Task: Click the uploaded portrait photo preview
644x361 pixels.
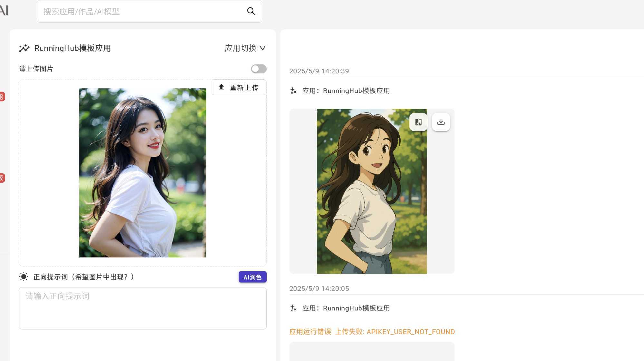Action: click(x=142, y=173)
